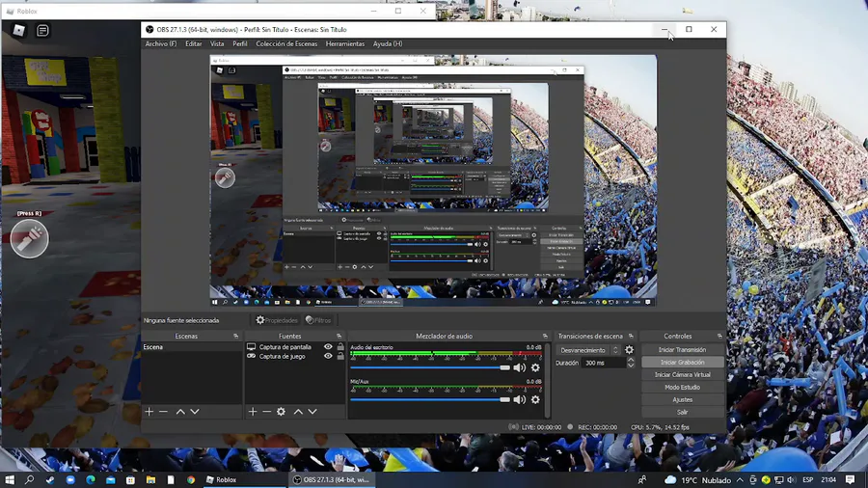Open Roblox menu icon in Roblox window

pyautogui.click(x=19, y=31)
